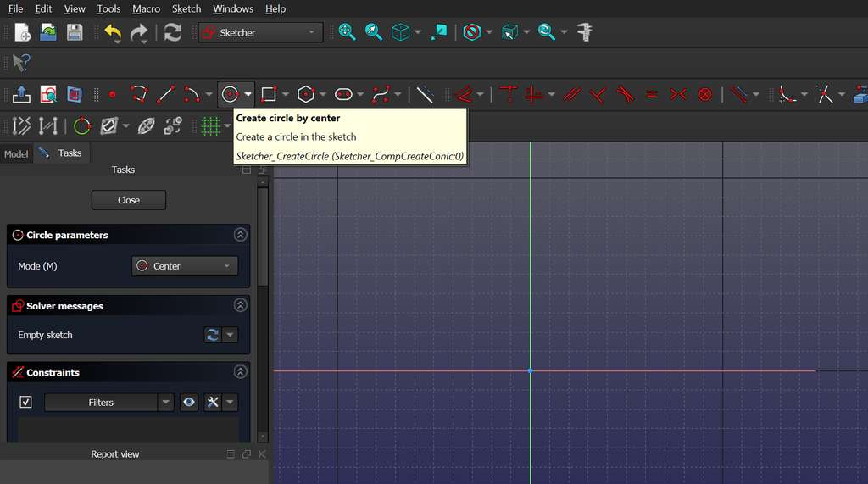Viewport: 868px width, 484px height.
Task: Select the Create Point tool
Action: pos(113,95)
